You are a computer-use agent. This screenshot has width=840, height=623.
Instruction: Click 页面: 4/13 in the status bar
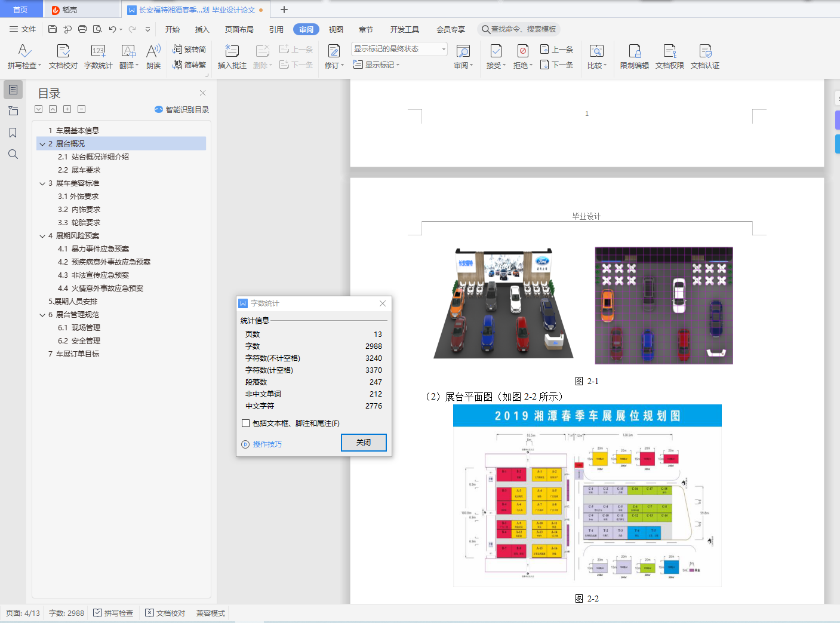[x=23, y=613]
